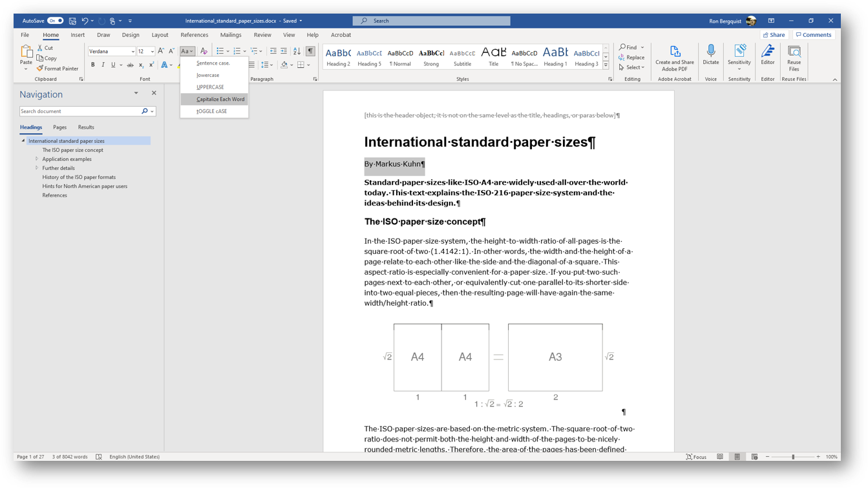The height and width of the screenshot is (488, 868).
Task: Open the font name dropdown
Action: click(132, 52)
